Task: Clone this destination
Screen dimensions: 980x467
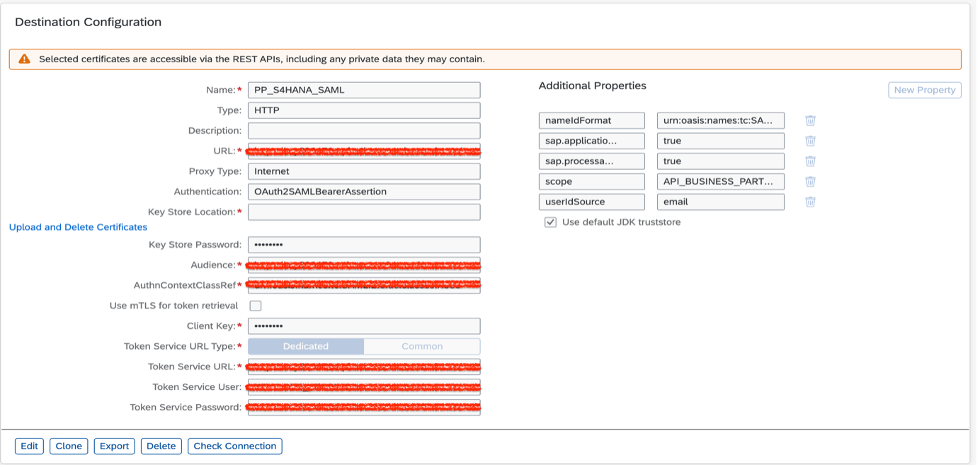Action: point(69,446)
